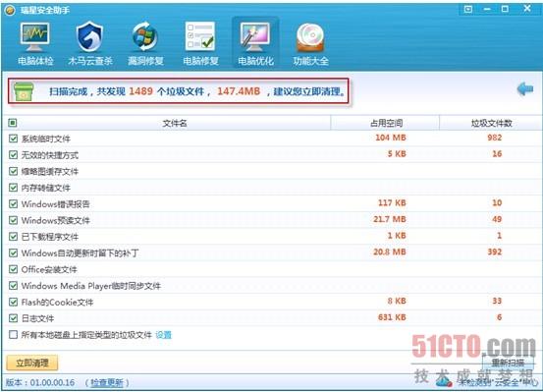Click the 立即清理 button
The height and width of the screenshot is (392, 543).
(x=32, y=363)
